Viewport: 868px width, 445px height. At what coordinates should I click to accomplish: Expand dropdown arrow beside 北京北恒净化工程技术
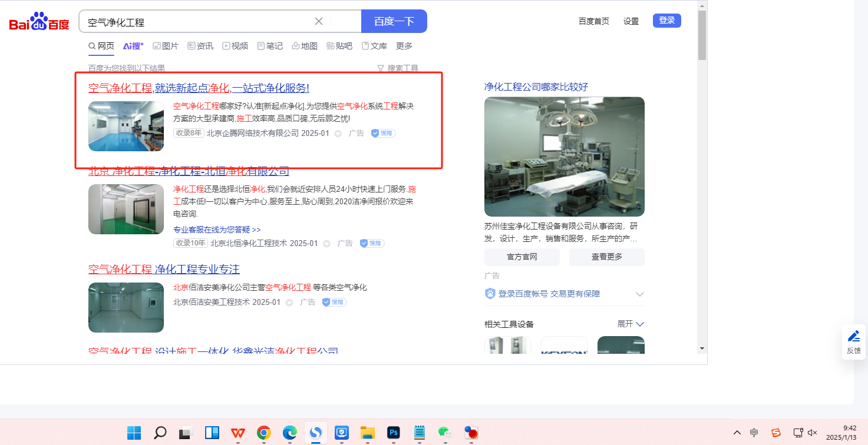[x=327, y=244]
